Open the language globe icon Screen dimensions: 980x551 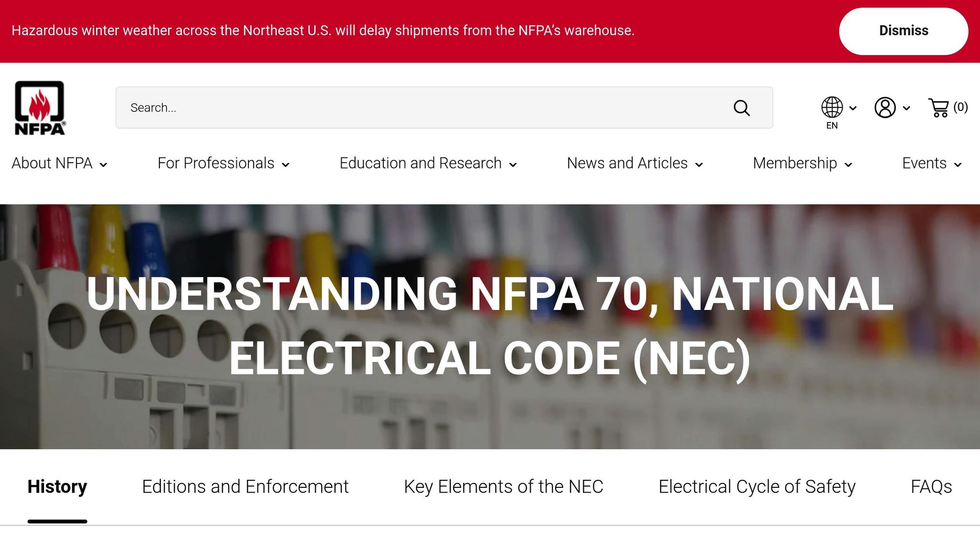tap(832, 108)
